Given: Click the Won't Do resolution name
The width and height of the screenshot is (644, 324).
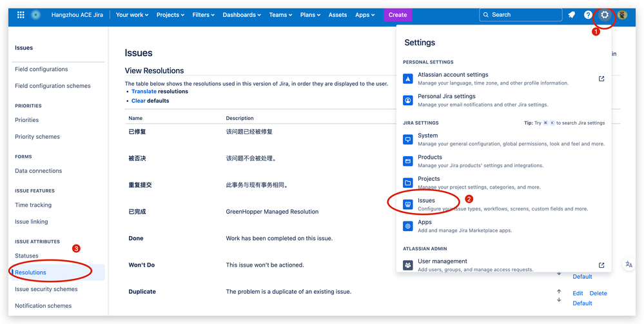Looking at the screenshot, I should tap(142, 265).
